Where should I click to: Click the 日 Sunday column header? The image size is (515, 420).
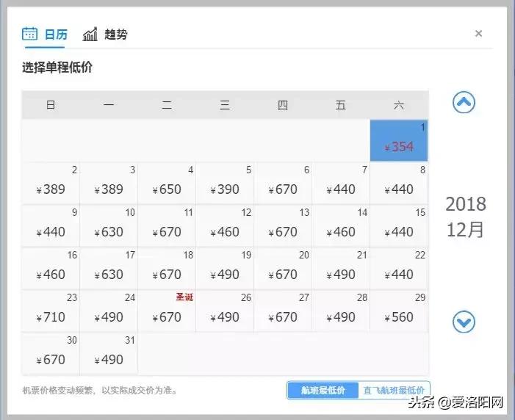click(x=51, y=105)
